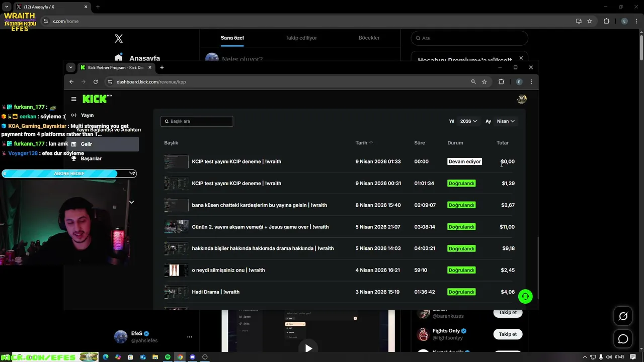Open tab search dropdown in X window

click(x=7, y=7)
